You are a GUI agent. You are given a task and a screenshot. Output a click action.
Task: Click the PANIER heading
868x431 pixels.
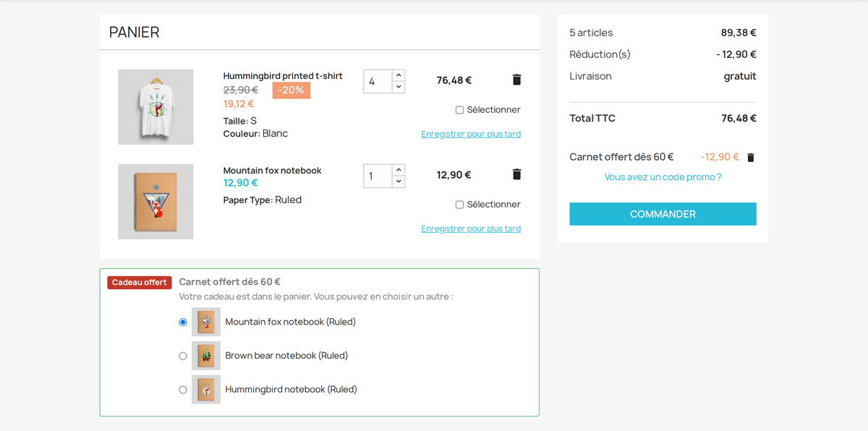pyautogui.click(x=135, y=33)
